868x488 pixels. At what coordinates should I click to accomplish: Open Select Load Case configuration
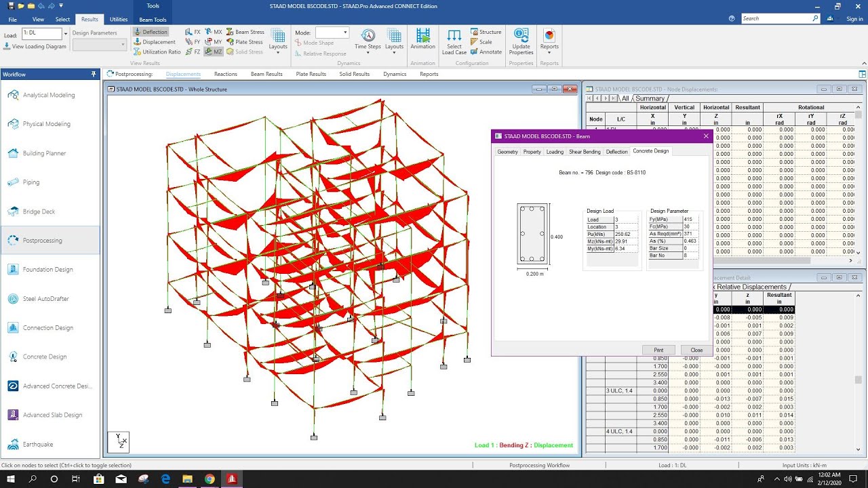[x=454, y=41]
